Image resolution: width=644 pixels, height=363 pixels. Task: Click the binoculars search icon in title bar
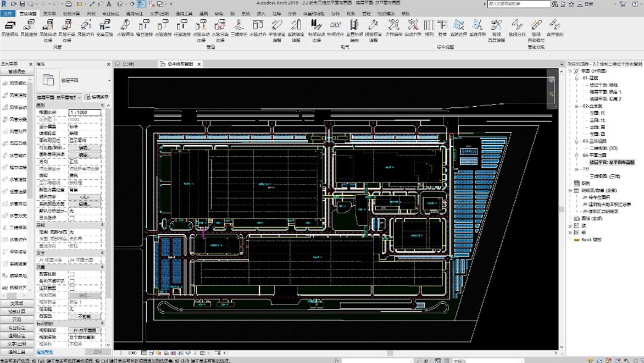point(555,4)
